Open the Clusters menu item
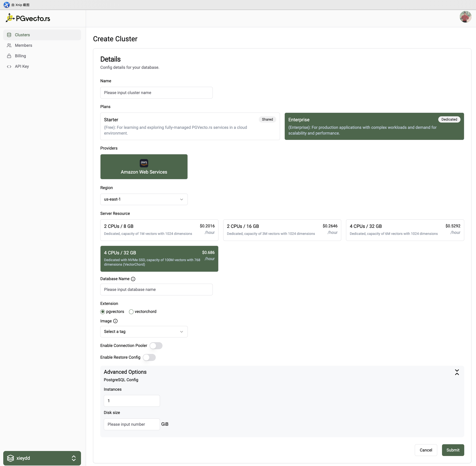Viewport: 476px width, 466px height. click(x=42, y=35)
